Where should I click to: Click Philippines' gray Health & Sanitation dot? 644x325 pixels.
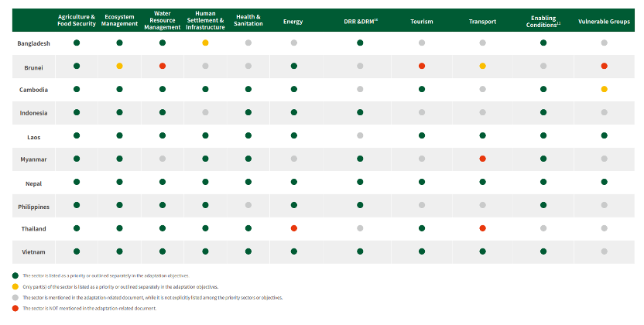tap(248, 205)
